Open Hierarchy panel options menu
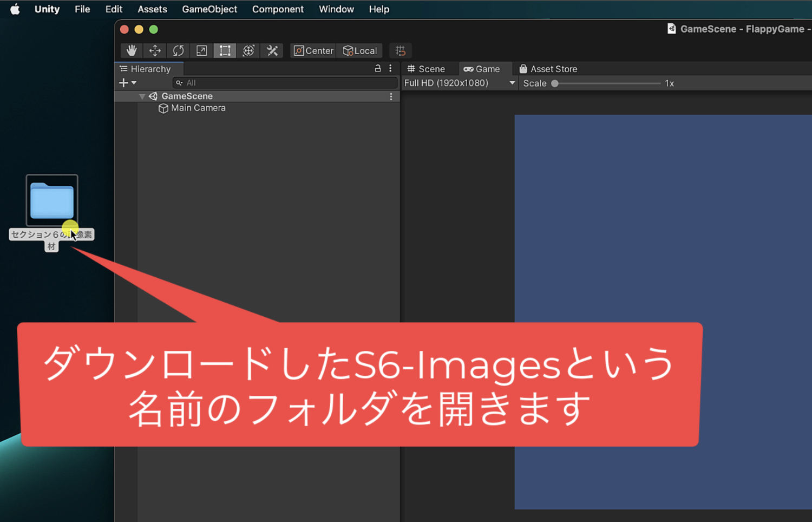 pyautogui.click(x=390, y=68)
